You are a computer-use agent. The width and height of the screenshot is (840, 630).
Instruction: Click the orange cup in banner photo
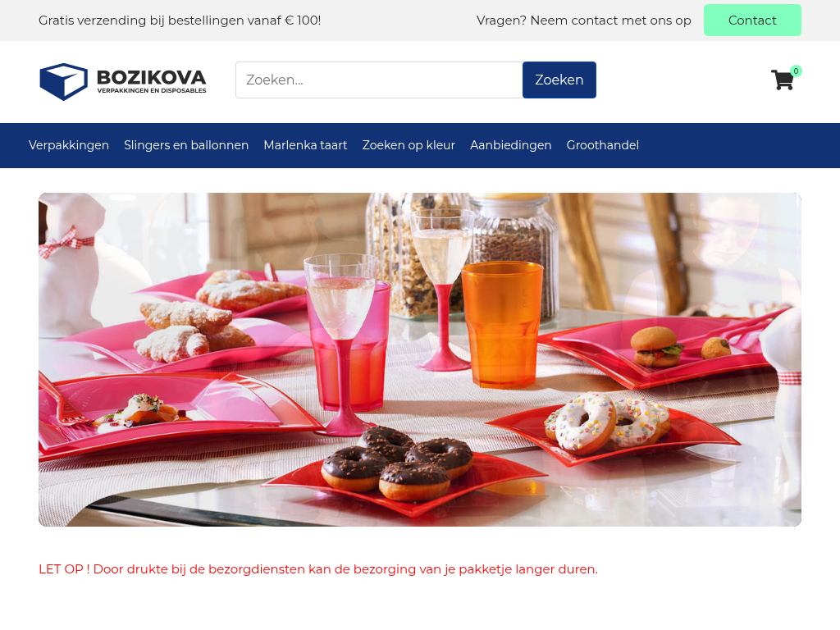point(503,325)
